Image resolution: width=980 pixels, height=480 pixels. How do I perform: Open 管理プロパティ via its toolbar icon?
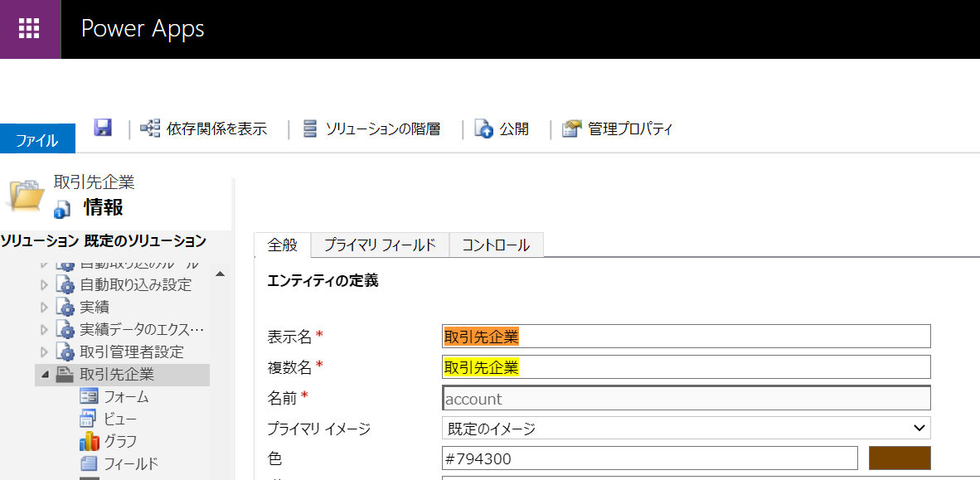point(570,128)
